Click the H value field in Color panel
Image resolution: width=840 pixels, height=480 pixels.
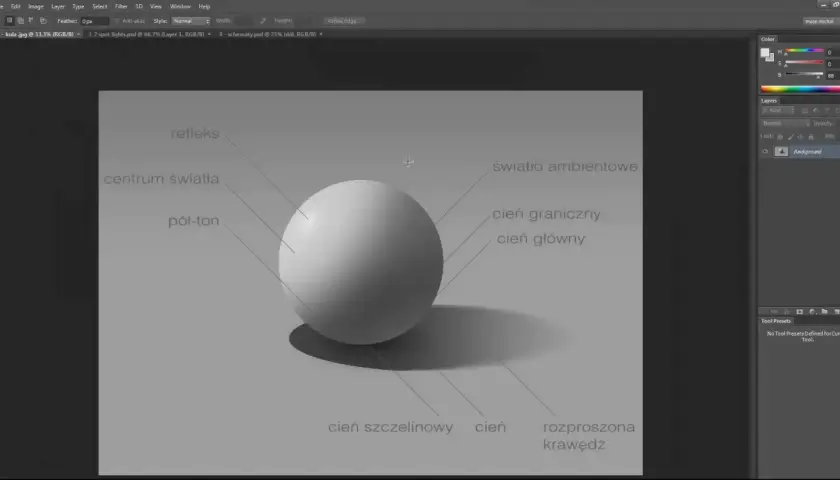coord(832,52)
